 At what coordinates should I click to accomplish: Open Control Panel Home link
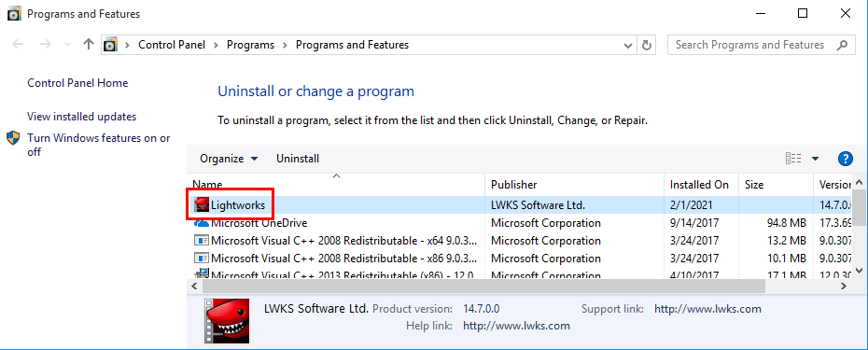(x=77, y=83)
